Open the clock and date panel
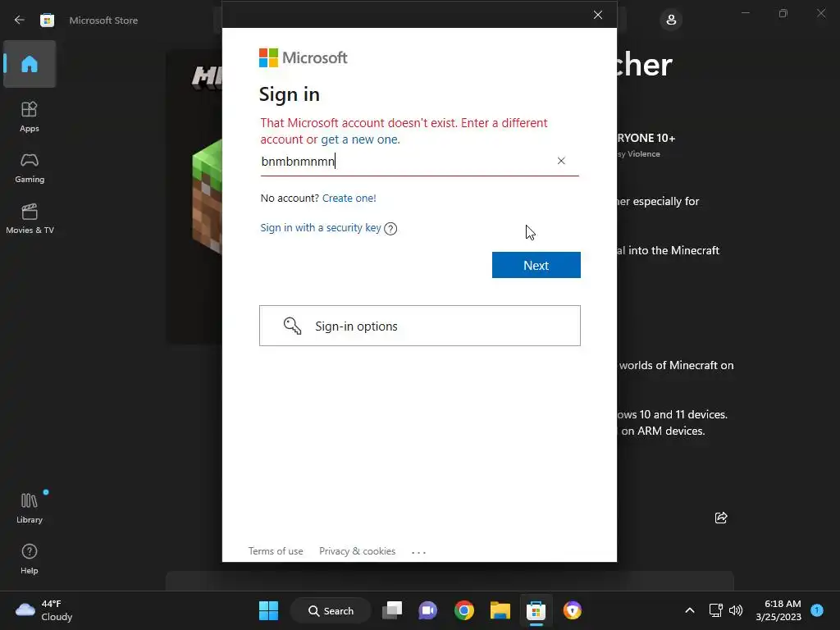 (x=778, y=610)
